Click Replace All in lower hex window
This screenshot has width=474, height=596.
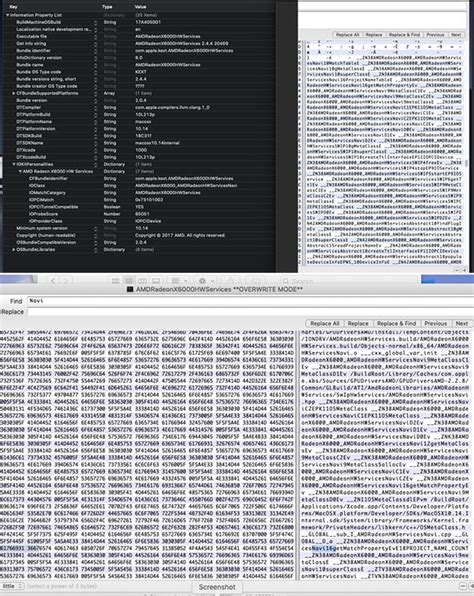point(324,323)
